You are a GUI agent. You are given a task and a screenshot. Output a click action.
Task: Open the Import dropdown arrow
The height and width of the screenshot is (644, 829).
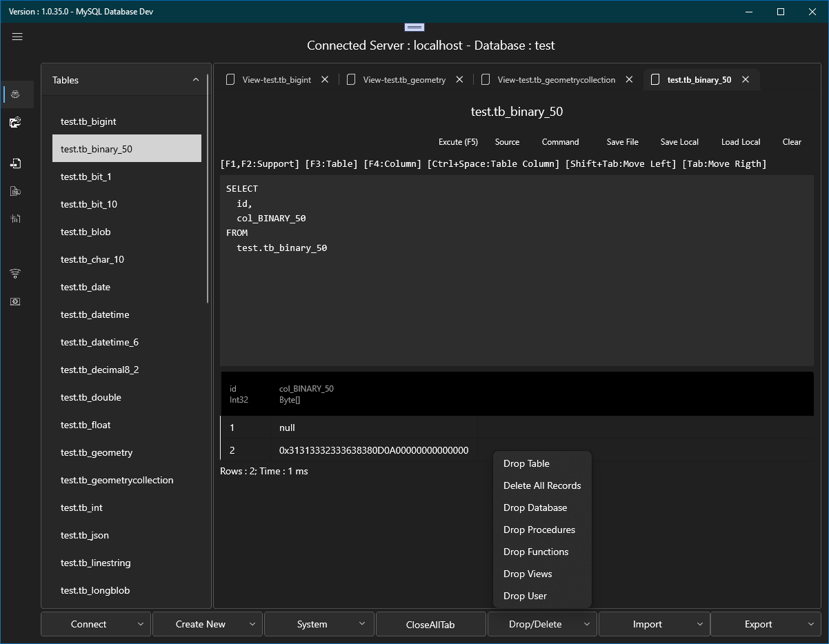(699, 624)
